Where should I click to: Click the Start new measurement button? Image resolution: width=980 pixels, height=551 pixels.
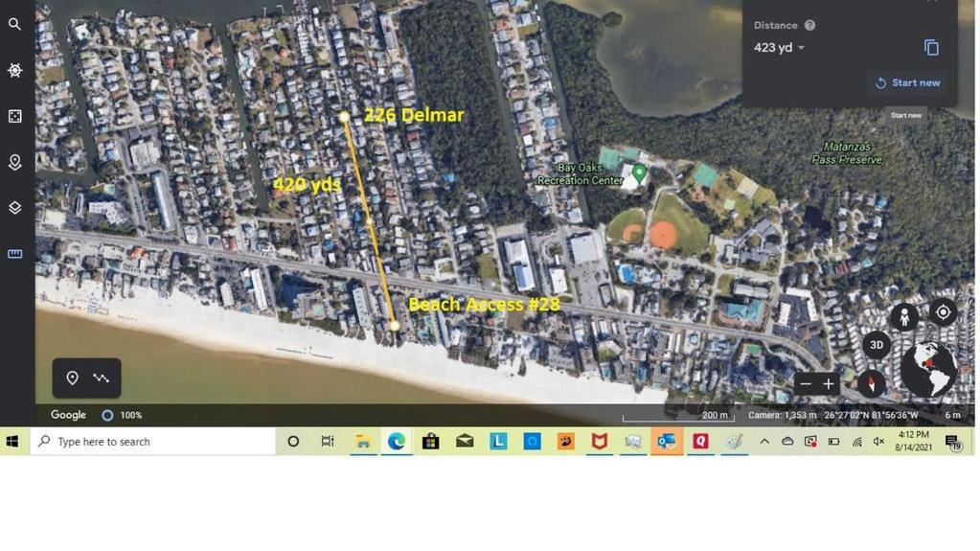tap(908, 82)
